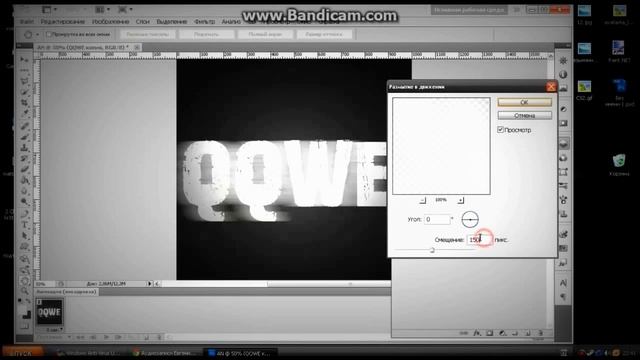Select the Eraser tool
The image size is (640, 360).
tap(24, 169)
